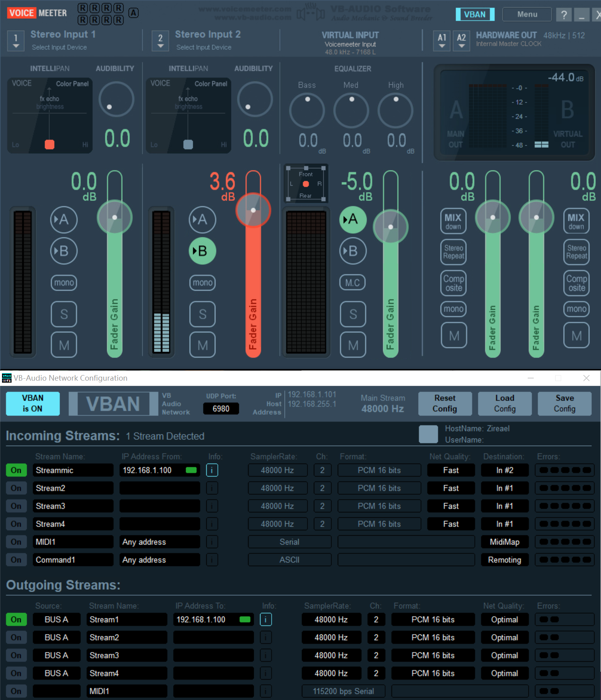Turn off the VBAN is ON switch
601x700 pixels.
click(33, 403)
